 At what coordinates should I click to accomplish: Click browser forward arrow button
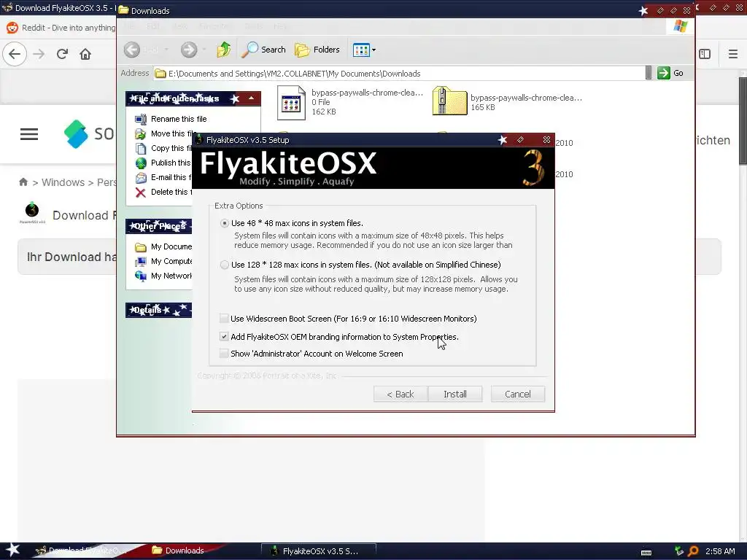pyautogui.click(x=39, y=54)
